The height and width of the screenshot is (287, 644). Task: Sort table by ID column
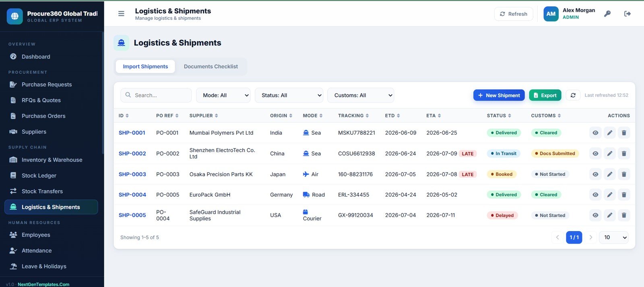pyautogui.click(x=124, y=115)
